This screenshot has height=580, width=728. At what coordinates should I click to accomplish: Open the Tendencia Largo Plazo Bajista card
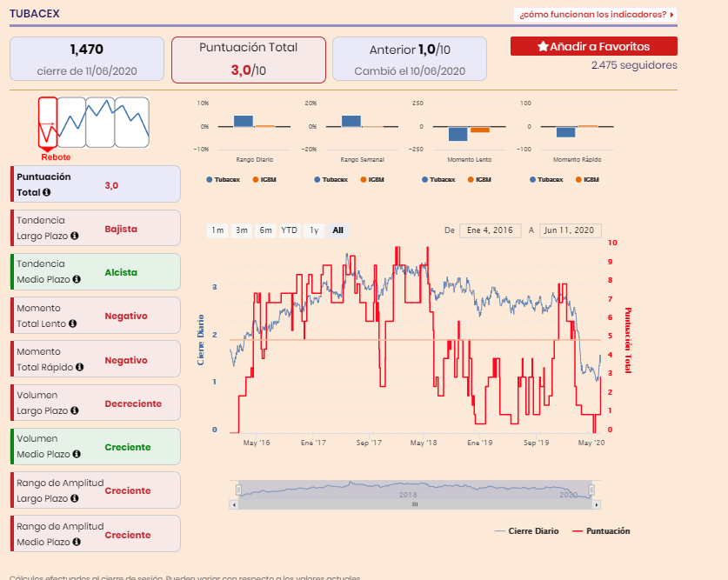pyautogui.click(x=96, y=228)
